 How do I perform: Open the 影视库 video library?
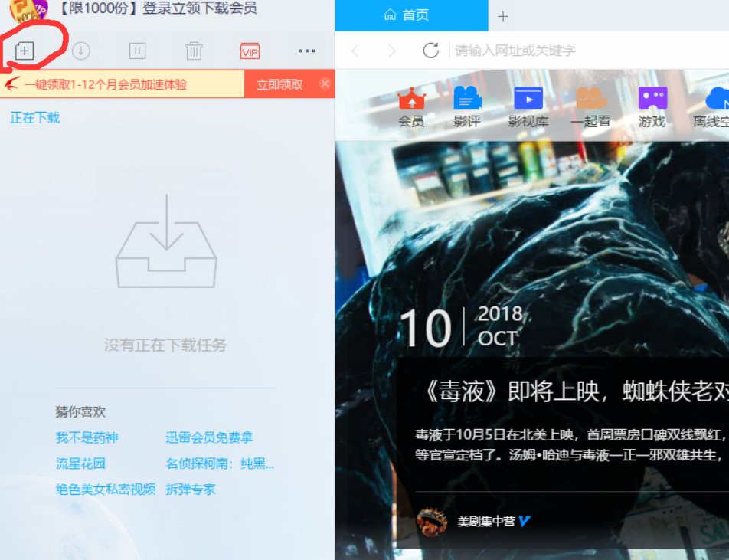528,107
